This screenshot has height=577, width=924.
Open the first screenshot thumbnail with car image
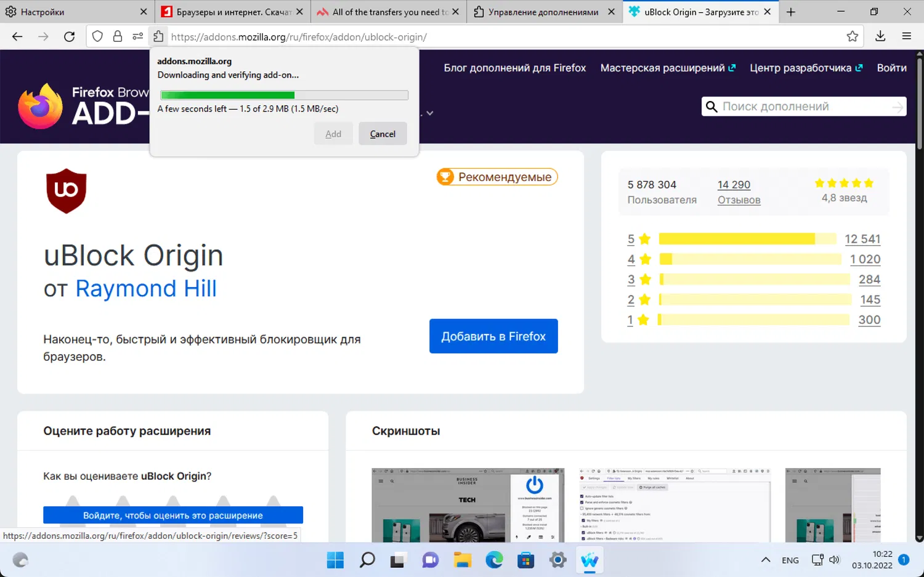(x=468, y=505)
